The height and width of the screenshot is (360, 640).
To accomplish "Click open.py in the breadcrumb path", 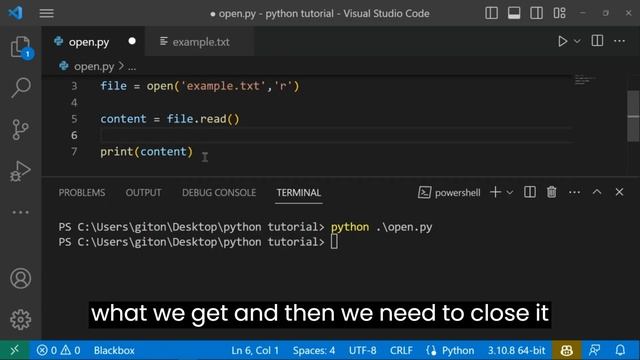I will (94, 66).
